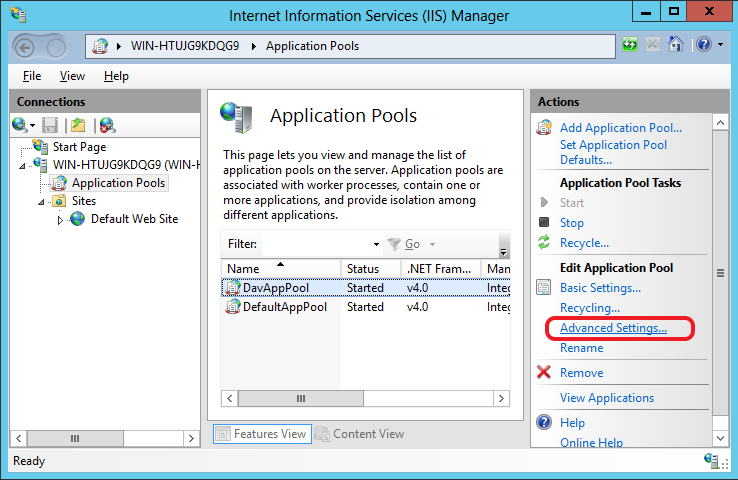Open Recycling settings link
738x480 pixels.
click(x=589, y=308)
